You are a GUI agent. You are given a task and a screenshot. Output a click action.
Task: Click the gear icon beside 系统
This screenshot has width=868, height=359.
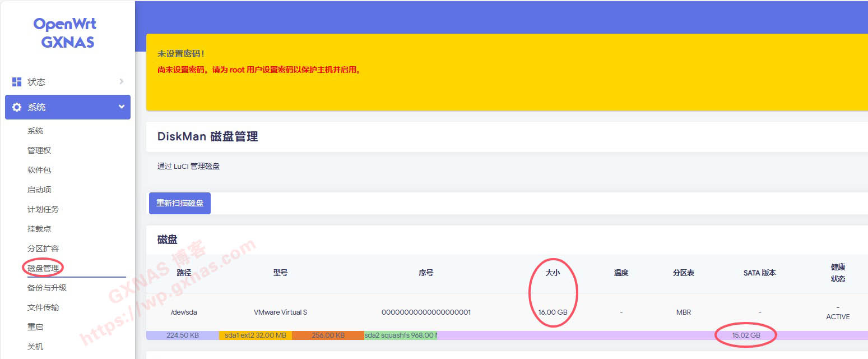point(18,107)
